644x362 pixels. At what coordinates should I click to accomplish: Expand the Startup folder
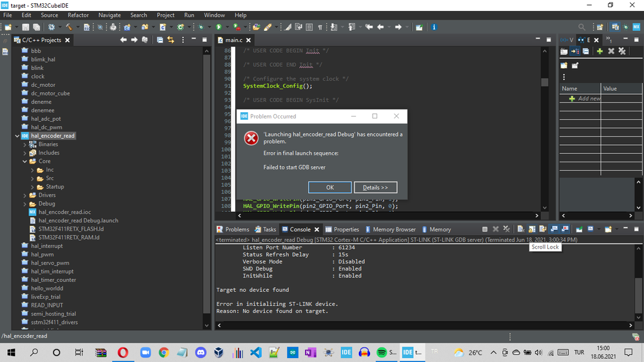click(32, 187)
